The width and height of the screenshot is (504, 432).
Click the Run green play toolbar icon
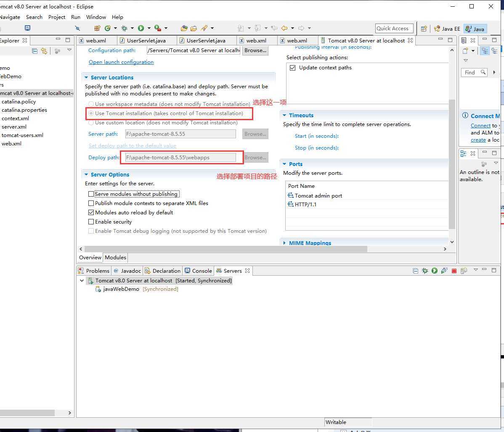click(x=141, y=28)
